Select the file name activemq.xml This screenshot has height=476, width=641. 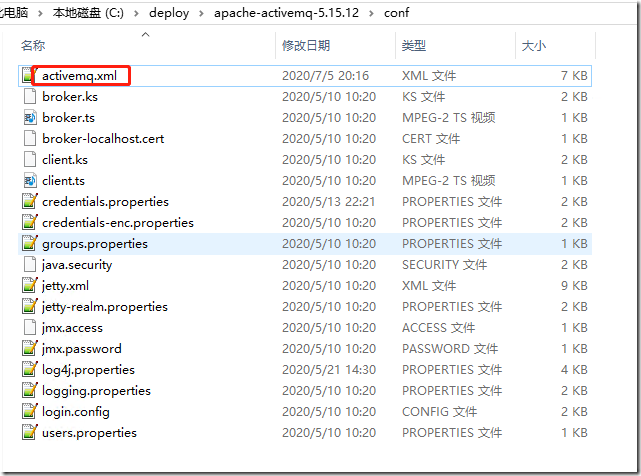coord(79,76)
